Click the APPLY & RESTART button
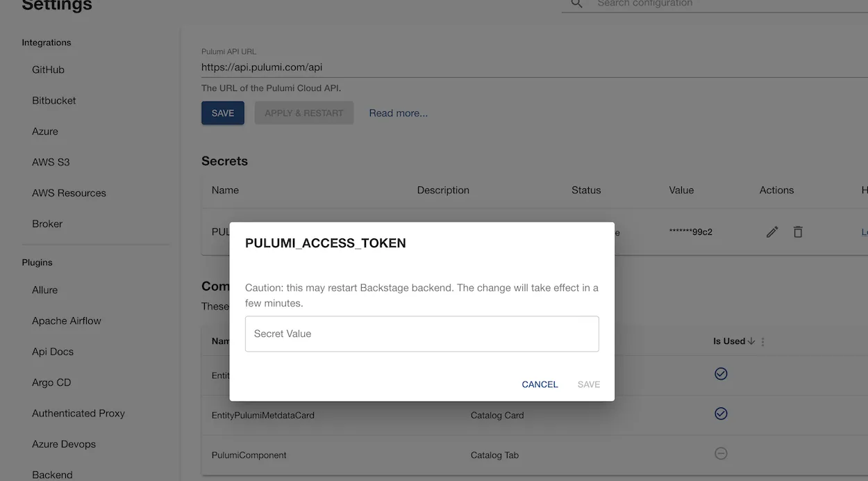Image resolution: width=868 pixels, height=481 pixels. pyautogui.click(x=303, y=112)
